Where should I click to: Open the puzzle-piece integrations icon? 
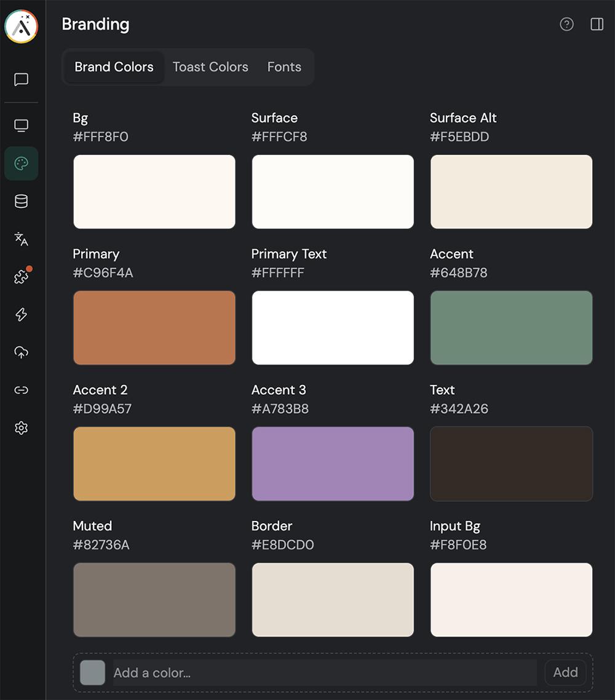tap(22, 277)
